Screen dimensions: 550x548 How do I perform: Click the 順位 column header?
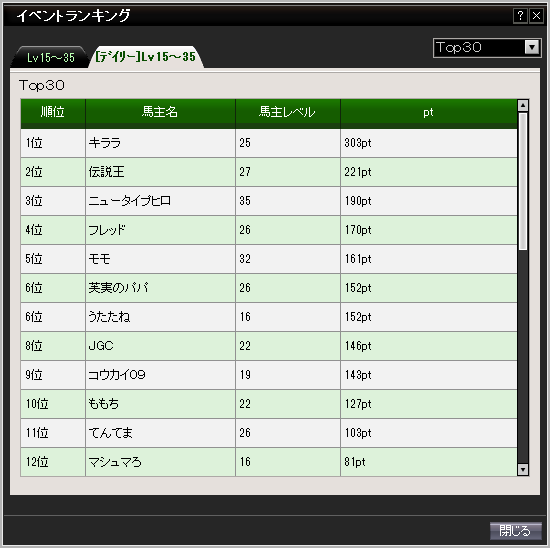[53, 113]
